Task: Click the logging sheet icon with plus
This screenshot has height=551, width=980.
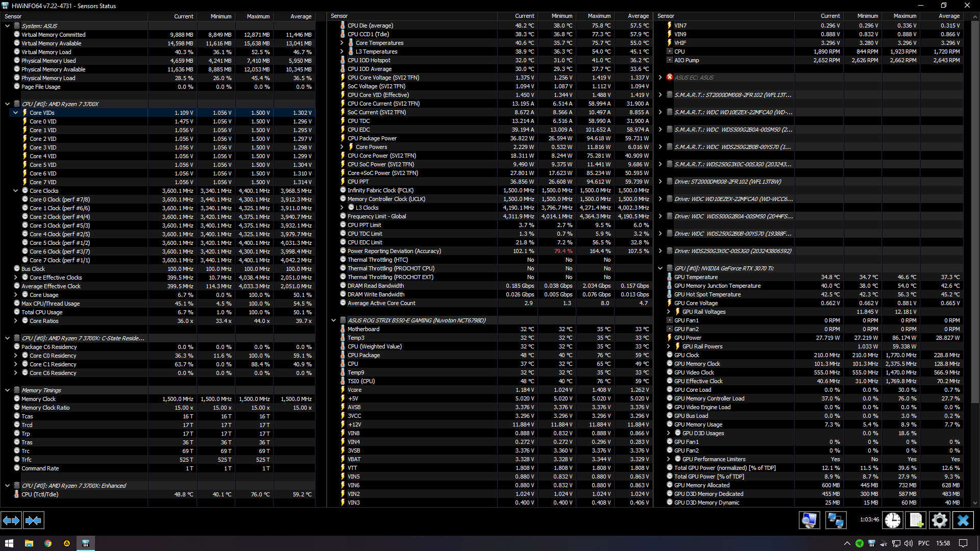Action: pos(916,520)
